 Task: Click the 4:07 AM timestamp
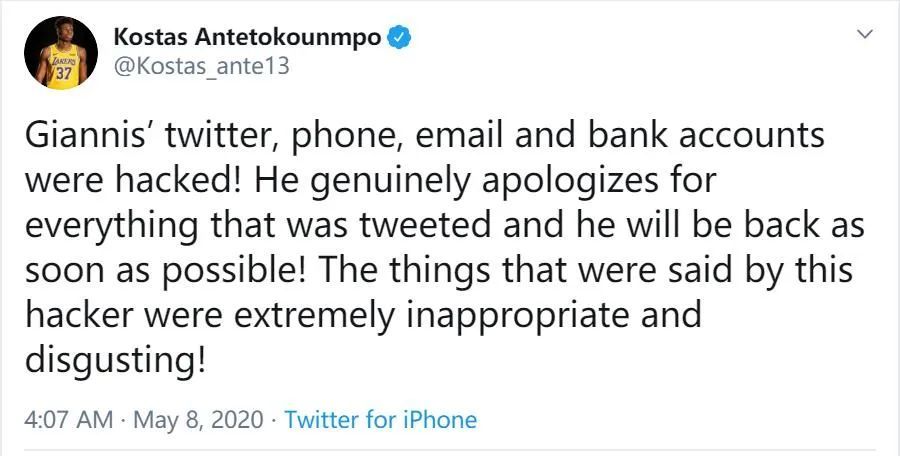tap(68, 419)
